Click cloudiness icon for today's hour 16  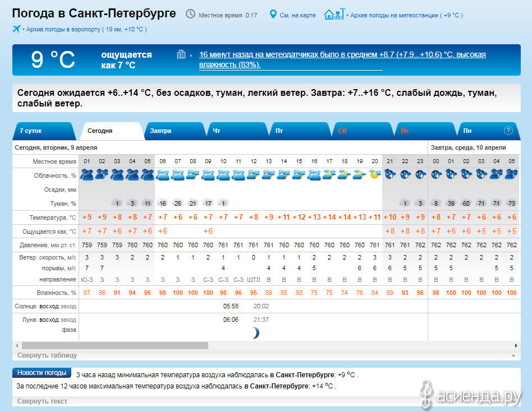tap(314, 174)
